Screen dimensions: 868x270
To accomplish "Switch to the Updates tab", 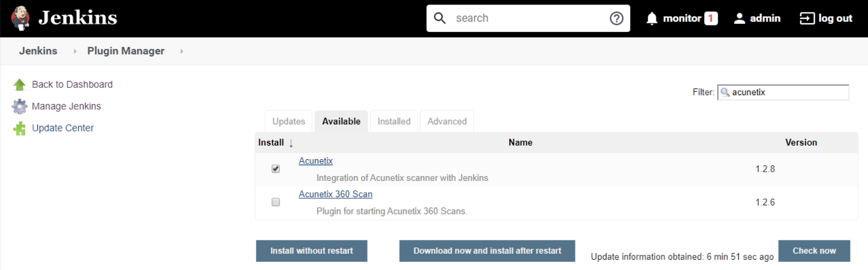I will click(289, 121).
